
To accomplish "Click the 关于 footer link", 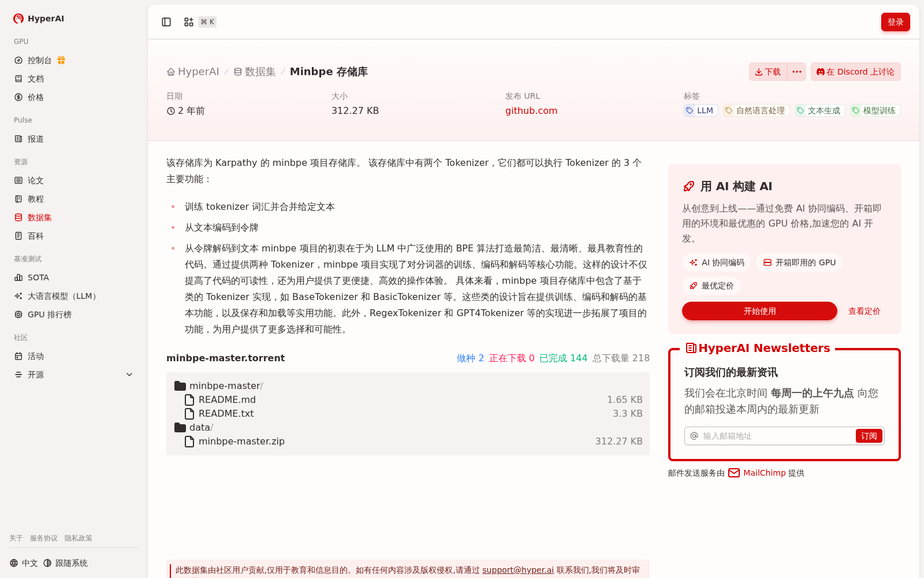I will point(16,538).
